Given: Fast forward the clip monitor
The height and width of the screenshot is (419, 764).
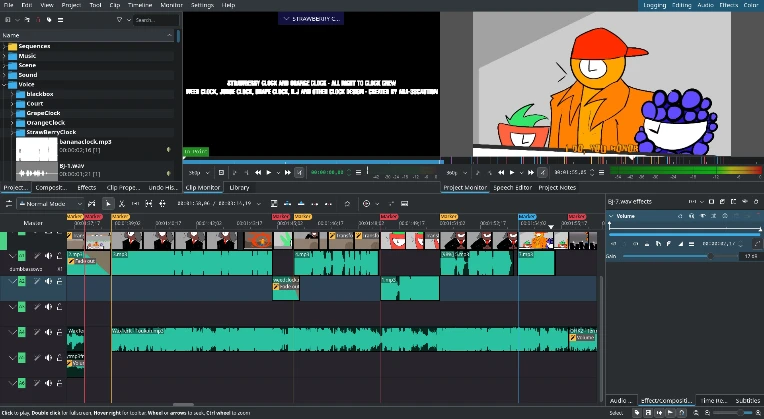Looking at the screenshot, I should click(x=287, y=172).
